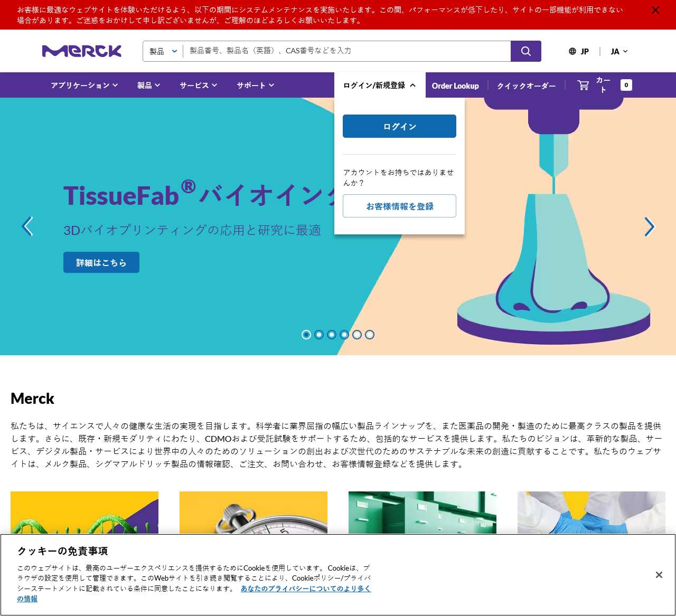Select sixth carousel dot indicator
Image resolution: width=676 pixels, height=616 pixels.
(x=370, y=335)
